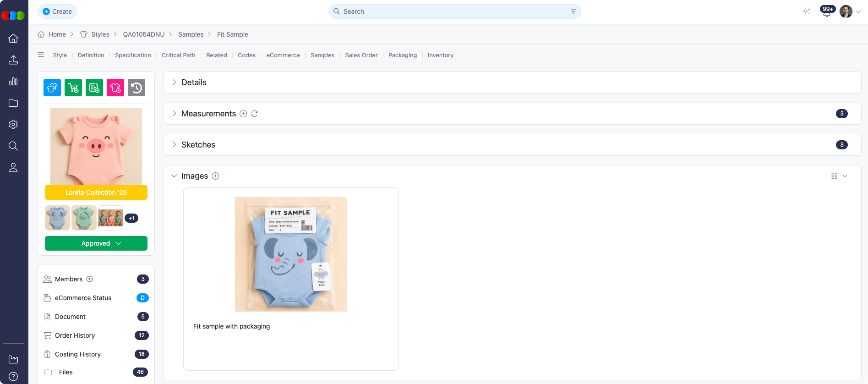Open the Document row
Viewport: 868px width, 384px height.
point(96,317)
